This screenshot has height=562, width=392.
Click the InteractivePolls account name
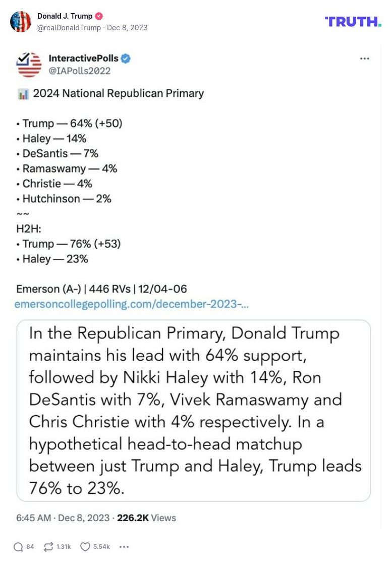click(x=83, y=59)
